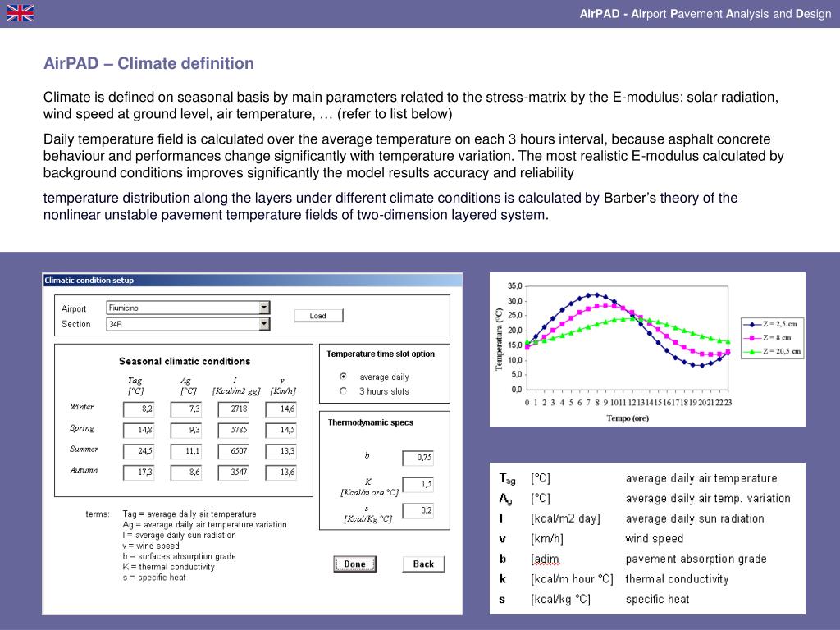This screenshot has width=840, height=630.
Task: Click the Fiumicino airport combo box
Action: tap(188, 308)
